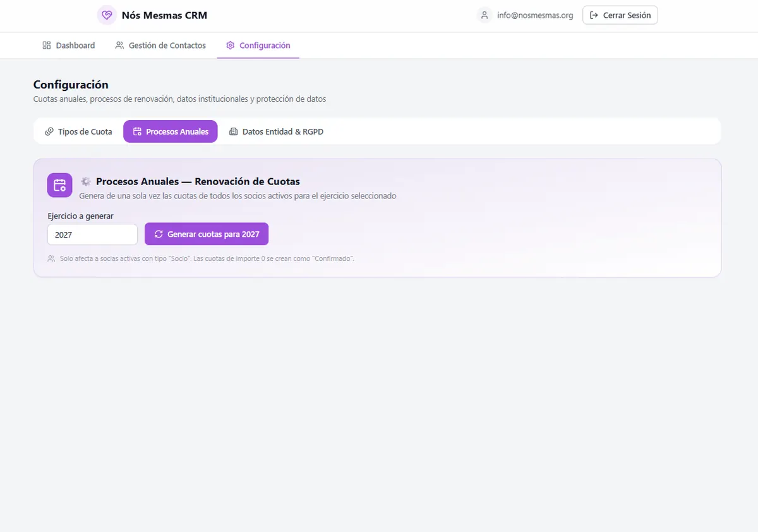Switch to Tipos de Cuota sub-tab

(79, 131)
